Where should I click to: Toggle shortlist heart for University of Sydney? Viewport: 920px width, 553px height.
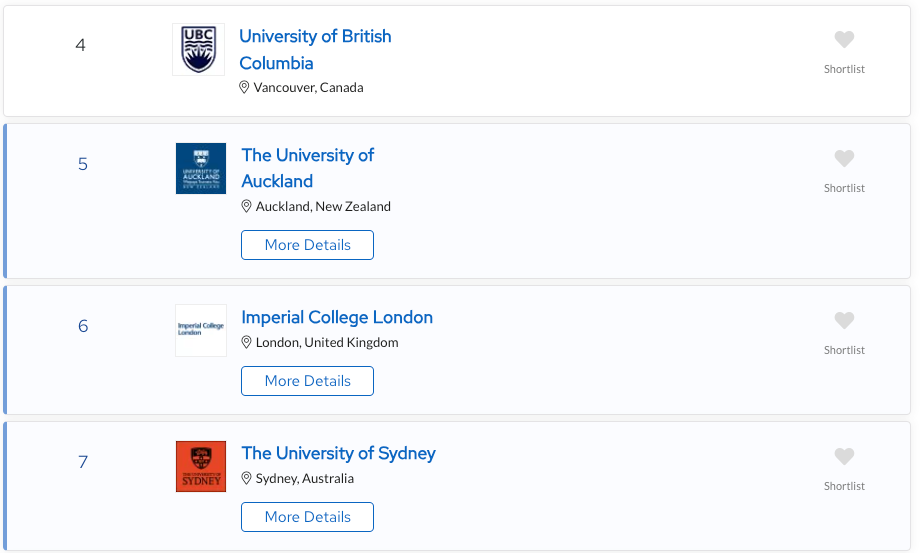(844, 456)
